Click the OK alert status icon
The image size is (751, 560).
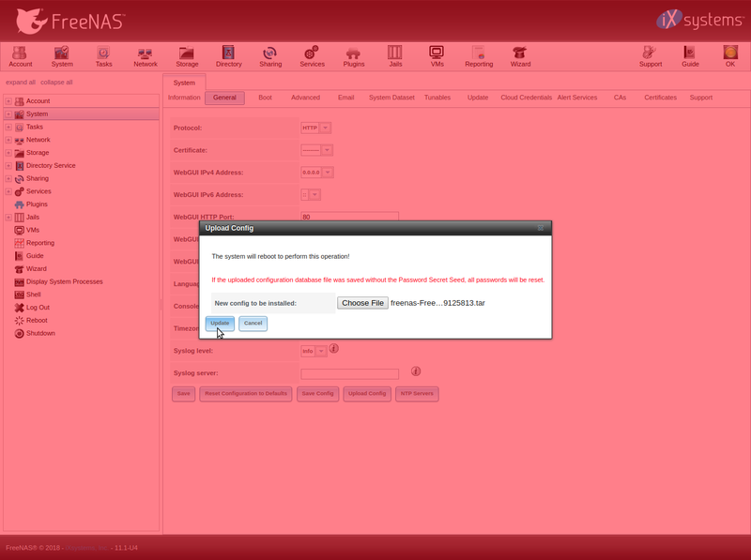tap(730, 56)
